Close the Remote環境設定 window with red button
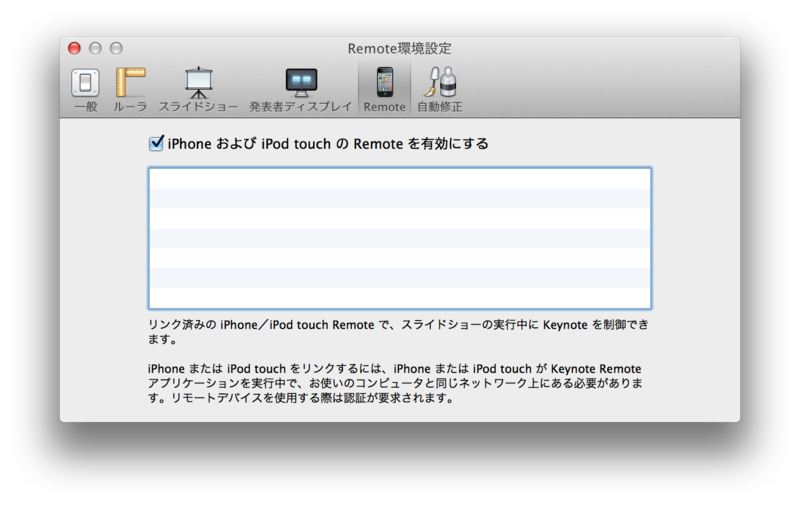The width and height of the screenshot is (800, 505). pos(74,48)
